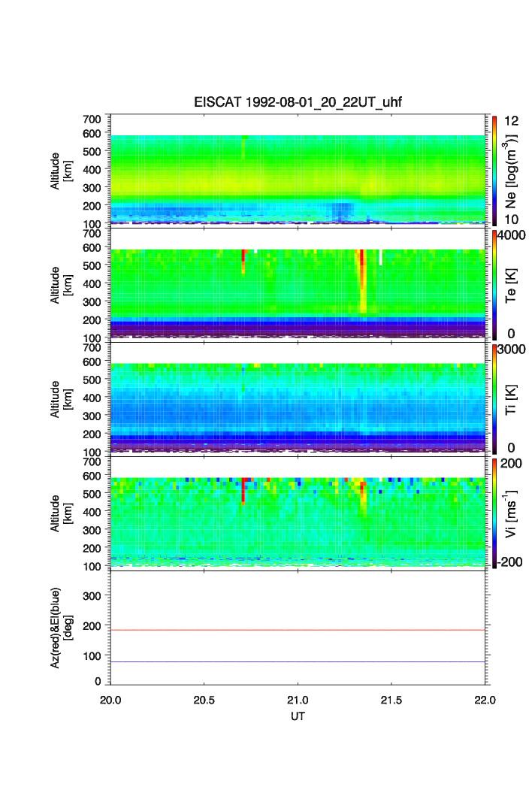Click the 21.5 x-axis tick label
Image resolution: width=532 pixels, height=799 pixels.
click(391, 700)
